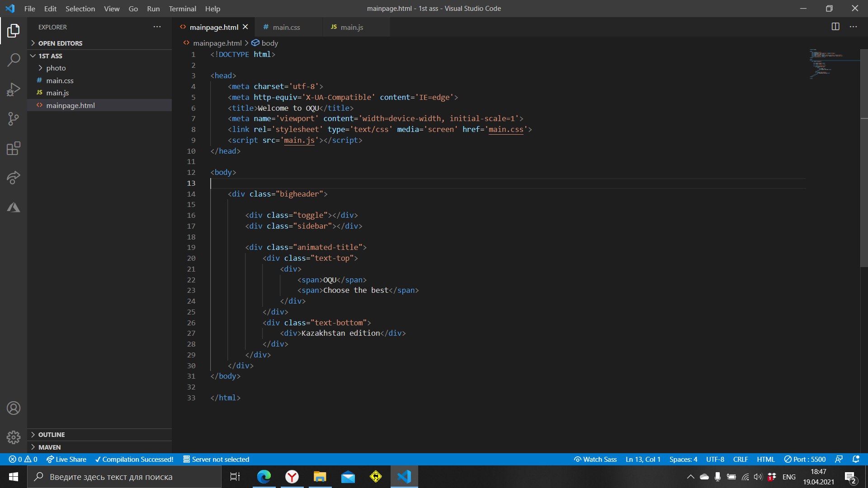This screenshot has width=868, height=488.
Task: Click the feedback icon in status bar
Action: [x=839, y=459]
